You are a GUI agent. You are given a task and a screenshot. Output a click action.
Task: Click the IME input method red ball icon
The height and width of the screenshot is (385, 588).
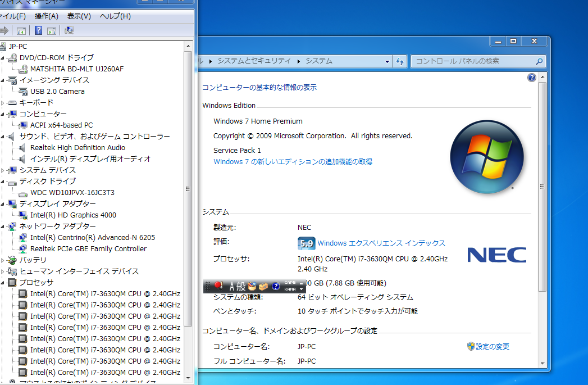pyautogui.click(x=219, y=286)
